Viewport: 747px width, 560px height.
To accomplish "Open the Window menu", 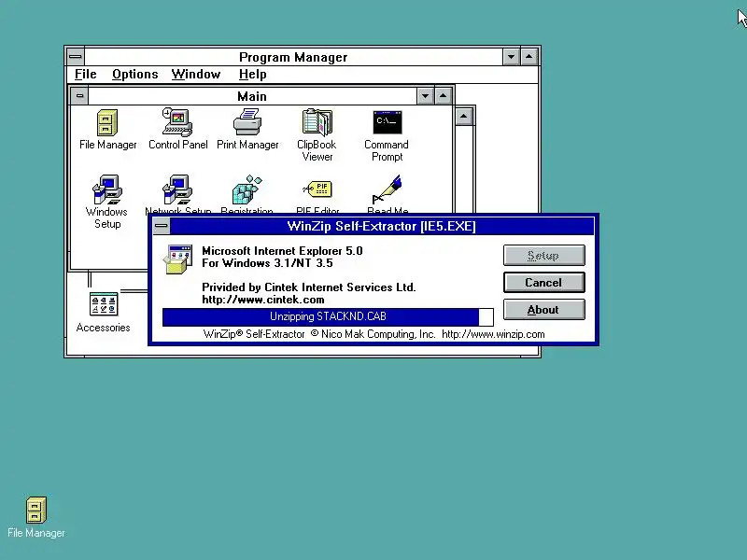I will coord(196,75).
